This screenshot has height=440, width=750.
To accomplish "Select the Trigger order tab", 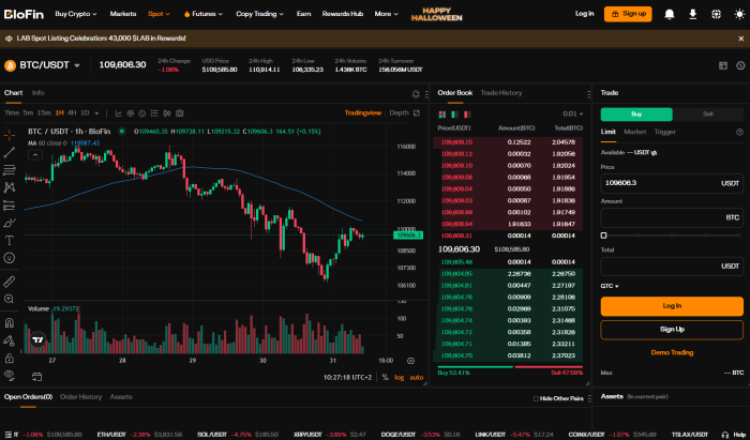I will [x=665, y=132].
